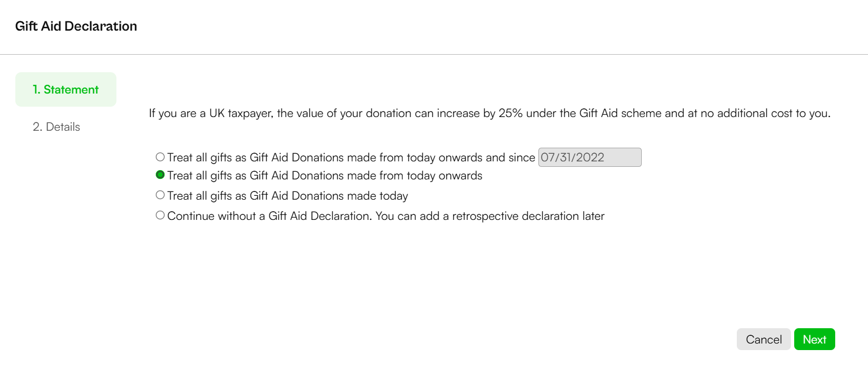Select the year segment '2022' in date field
The width and height of the screenshot is (868, 384).
[x=590, y=158]
